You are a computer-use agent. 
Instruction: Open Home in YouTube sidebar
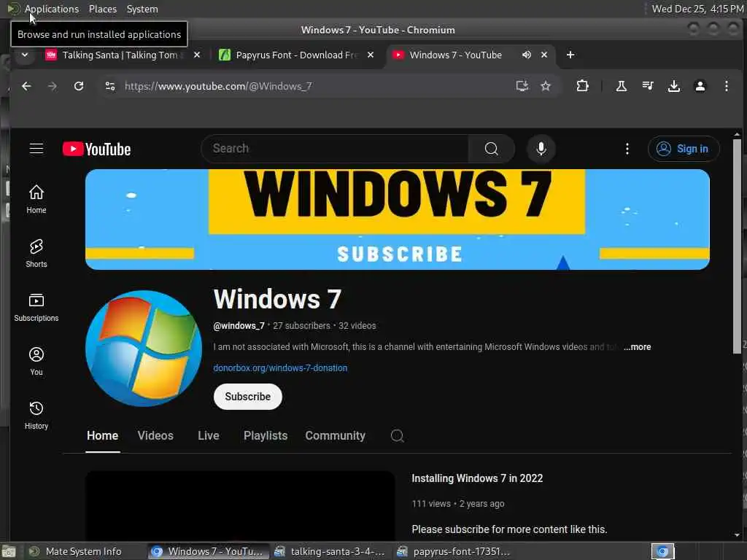(x=36, y=199)
